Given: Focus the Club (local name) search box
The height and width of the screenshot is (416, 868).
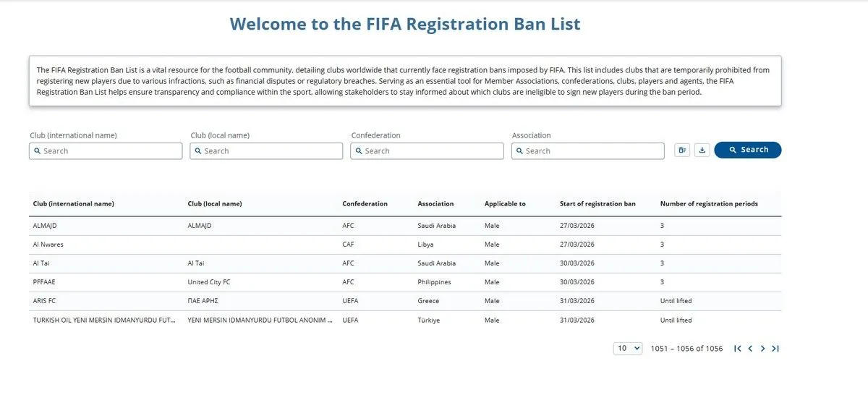Looking at the screenshot, I should (x=266, y=151).
